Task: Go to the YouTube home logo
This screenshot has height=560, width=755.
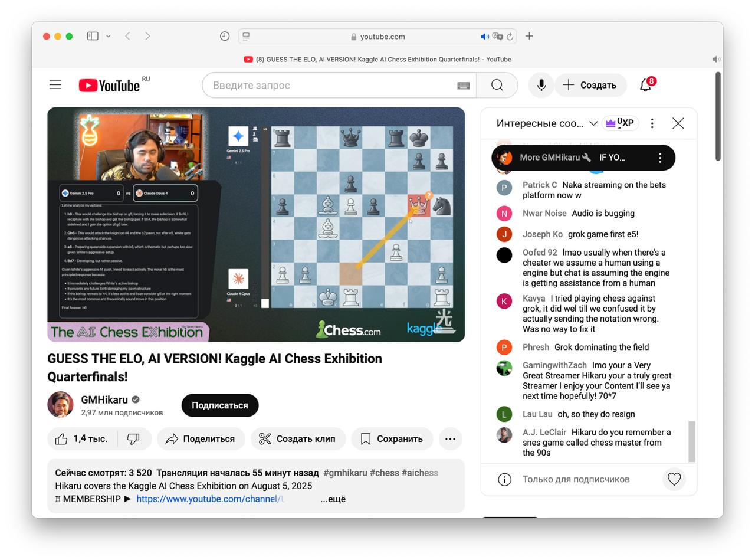Action: [x=110, y=86]
